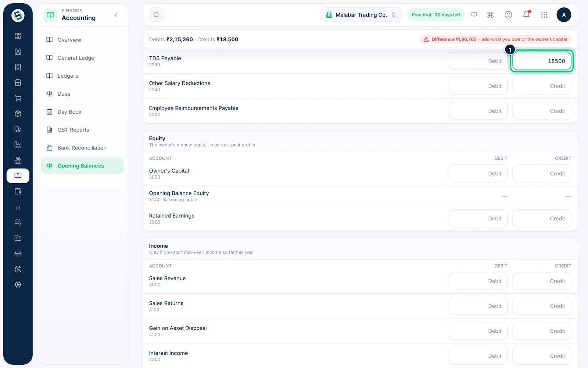Open the dashboard grid icon in the rail

[x=18, y=36]
